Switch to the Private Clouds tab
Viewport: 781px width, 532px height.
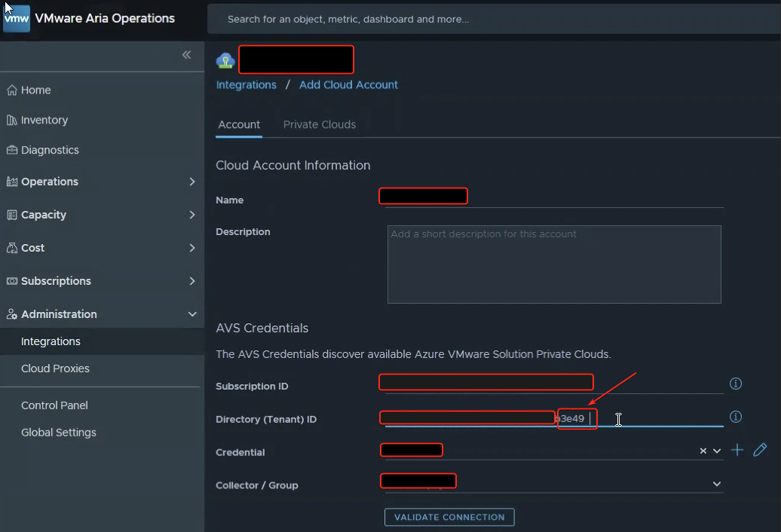[x=319, y=124]
